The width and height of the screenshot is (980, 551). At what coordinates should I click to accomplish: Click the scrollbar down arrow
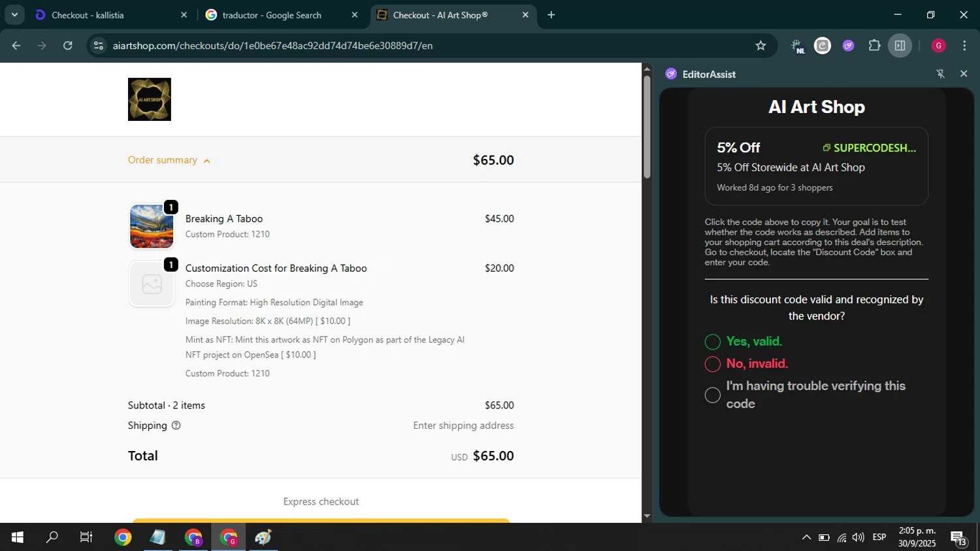(x=647, y=516)
